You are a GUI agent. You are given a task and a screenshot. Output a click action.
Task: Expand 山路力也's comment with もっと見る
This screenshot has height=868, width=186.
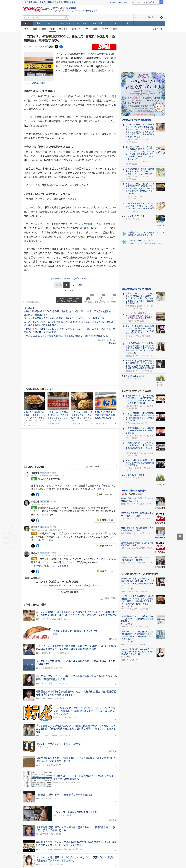tap(48, 515)
